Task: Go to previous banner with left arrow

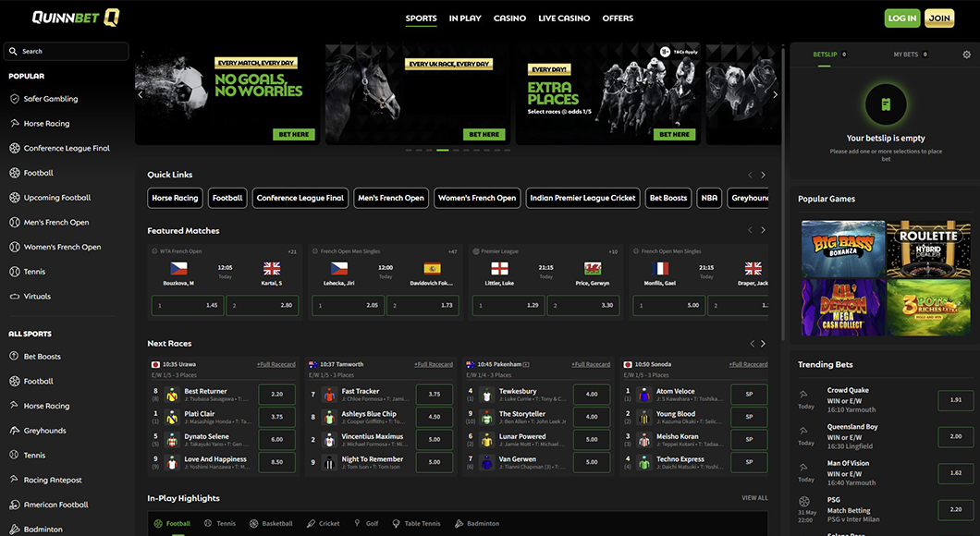Action: tap(140, 94)
